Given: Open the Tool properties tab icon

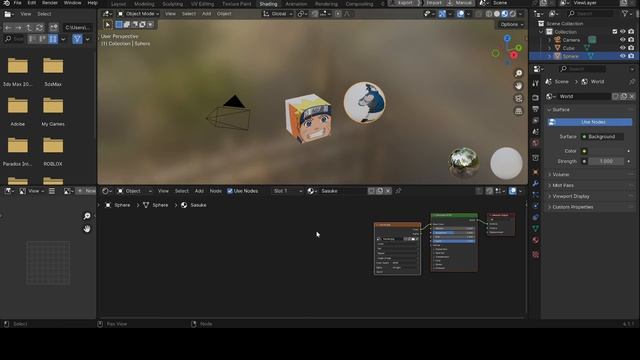Looking at the screenshot, I should point(536,84).
